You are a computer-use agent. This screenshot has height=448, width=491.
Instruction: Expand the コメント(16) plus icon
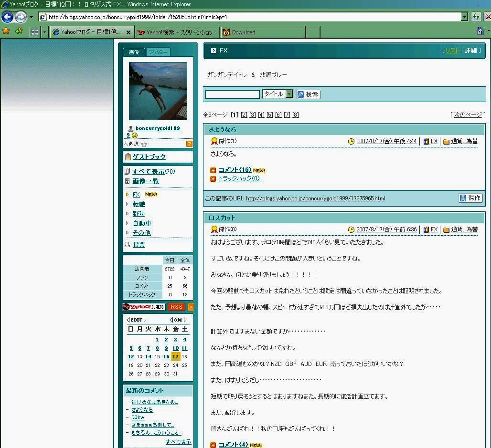point(213,170)
